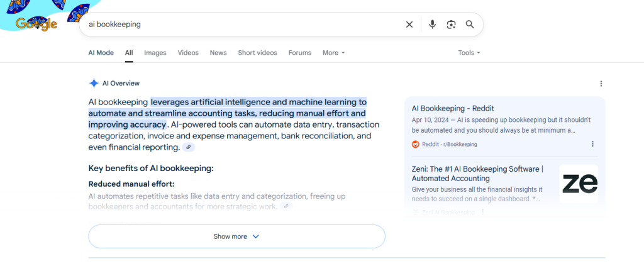
Task: Go to the News tab
Action: pyautogui.click(x=218, y=53)
